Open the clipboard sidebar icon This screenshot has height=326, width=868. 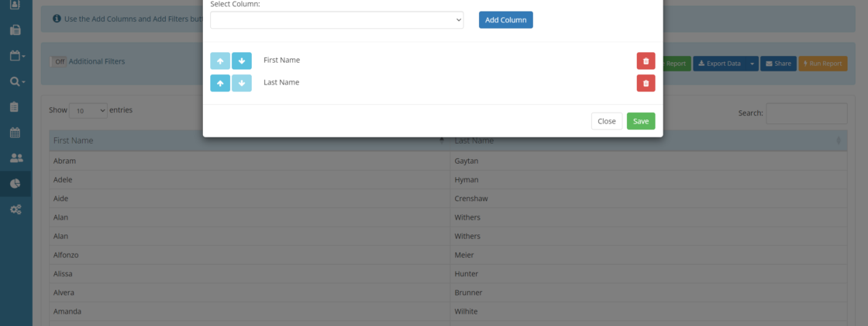pyautogui.click(x=15, y=106)
